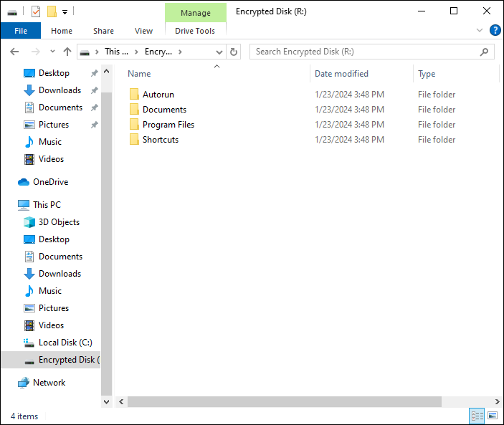This screenshot has width=504, height=425.
Task: Open Documents under This PC
Action: click(60, 257)
